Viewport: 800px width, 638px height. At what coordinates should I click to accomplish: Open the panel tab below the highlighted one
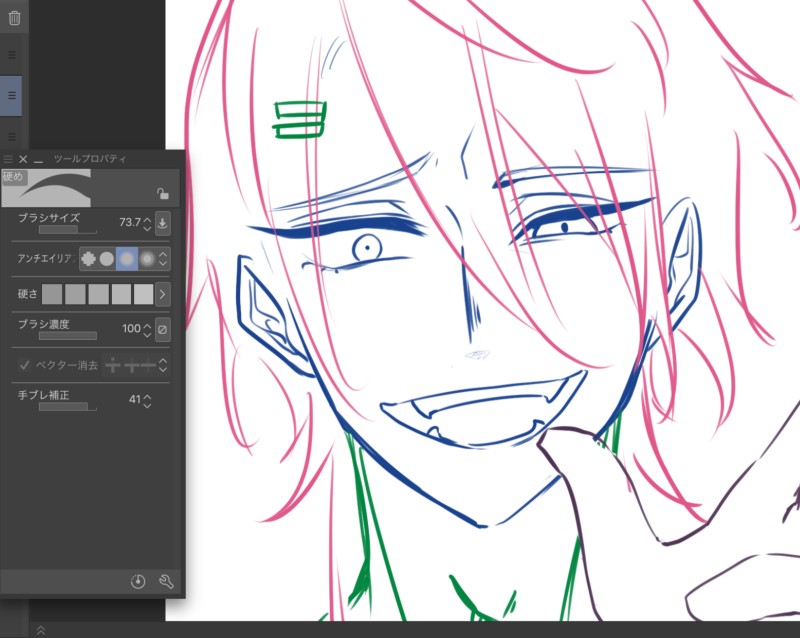point(12,136)
